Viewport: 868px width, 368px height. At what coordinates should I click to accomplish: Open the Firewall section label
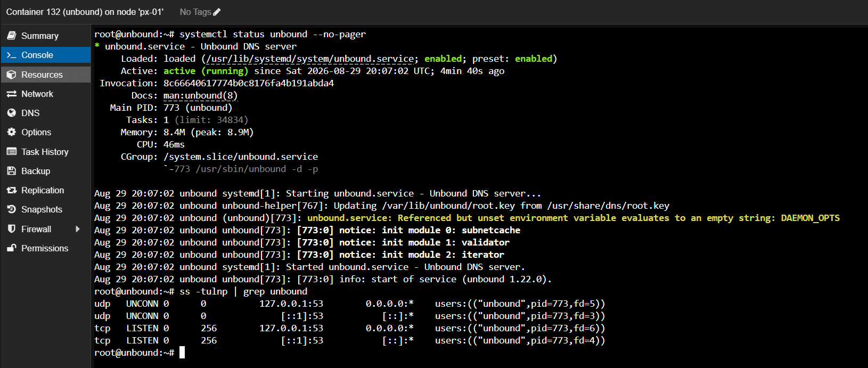(x=36, y=229)
